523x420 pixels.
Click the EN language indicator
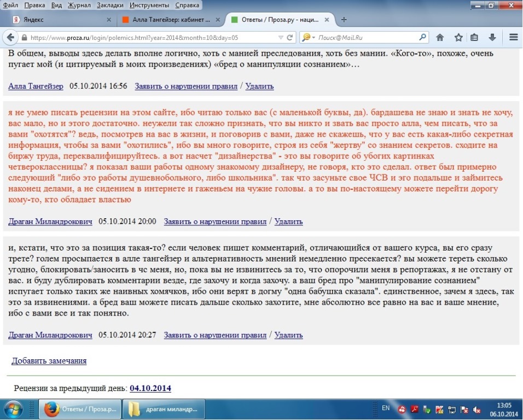[x=386, y=408]
